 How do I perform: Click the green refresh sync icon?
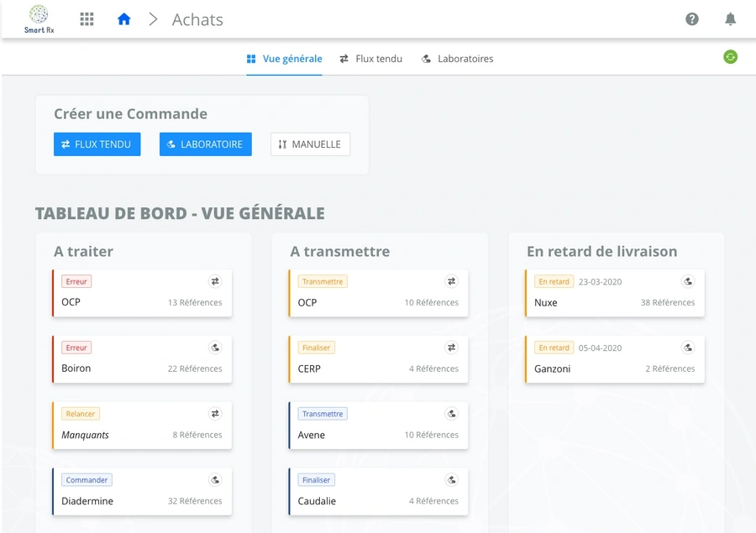point(730,57)
